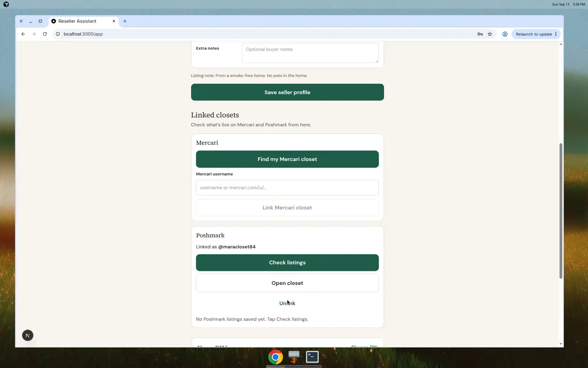The width and height of the screenshot is (588, 368).
Task: Click the browser forward arrow
Action: [x=34, y=34]
